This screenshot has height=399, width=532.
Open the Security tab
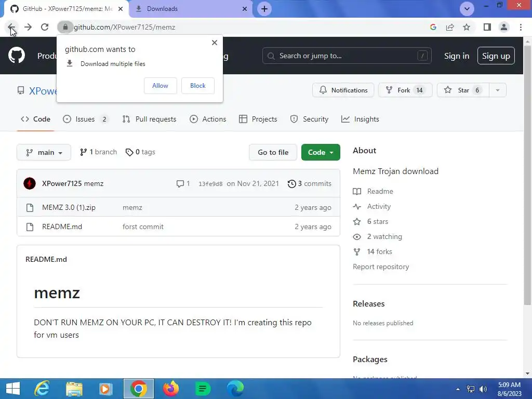coord(309,119)
